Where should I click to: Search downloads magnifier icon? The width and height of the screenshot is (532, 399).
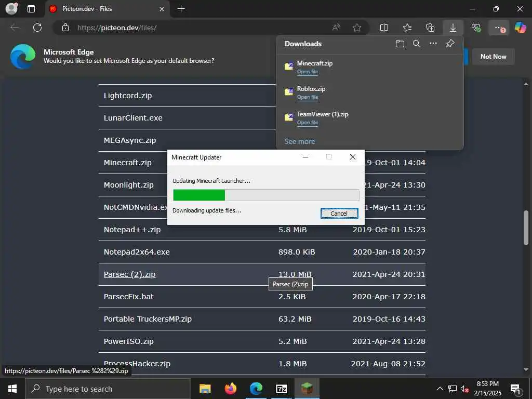417,44
